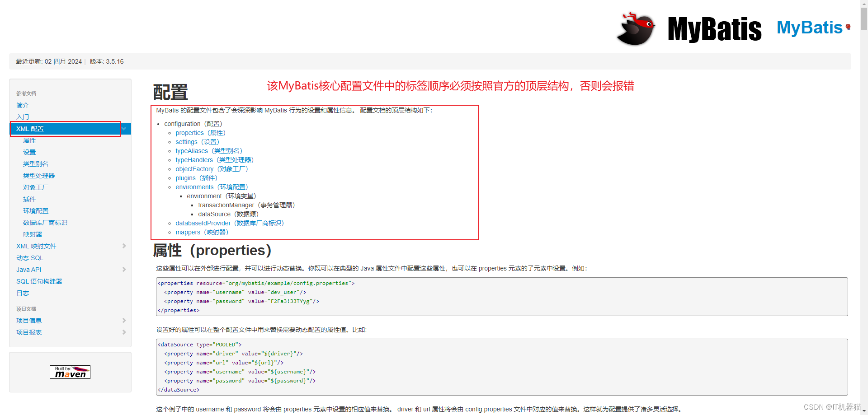Go to 设置 in the sidebar
The height and width of the screenshot is (415, 868).
(x=29, y=152)
